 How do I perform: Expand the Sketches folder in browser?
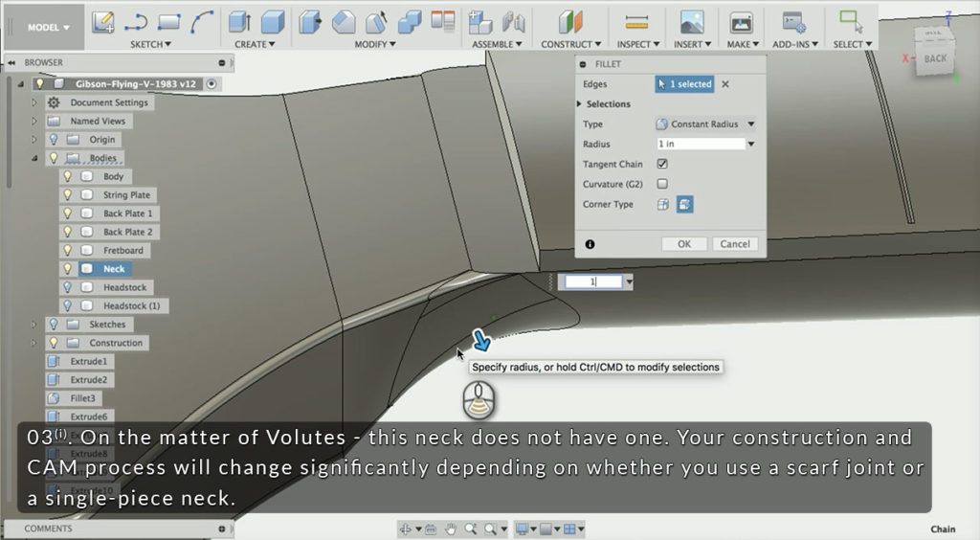pos(35,325)
